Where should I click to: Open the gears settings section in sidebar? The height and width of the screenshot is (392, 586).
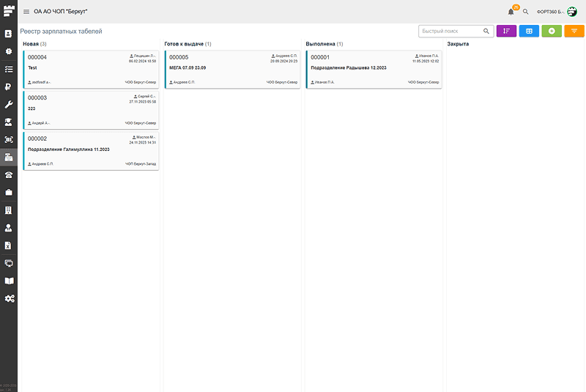9,298
